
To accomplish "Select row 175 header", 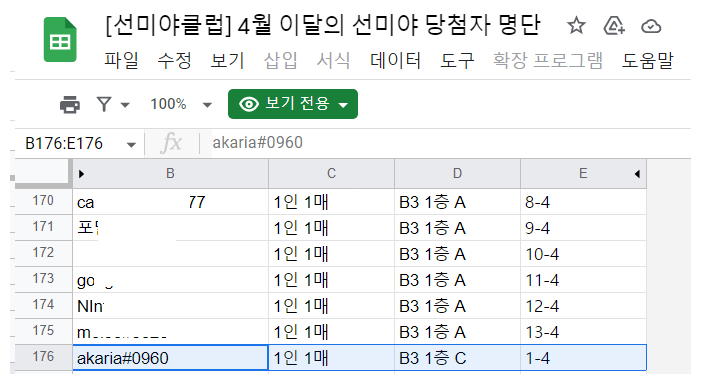I will point(44,331).
